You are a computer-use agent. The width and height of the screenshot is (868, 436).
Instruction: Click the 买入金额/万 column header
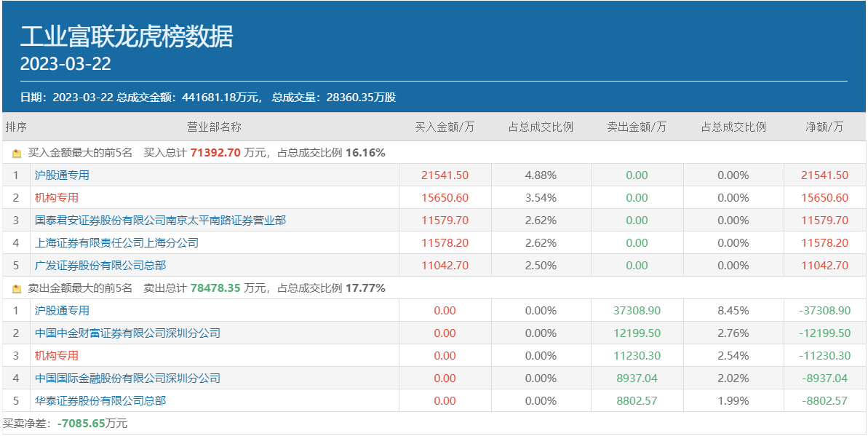[x=445, y=127]
